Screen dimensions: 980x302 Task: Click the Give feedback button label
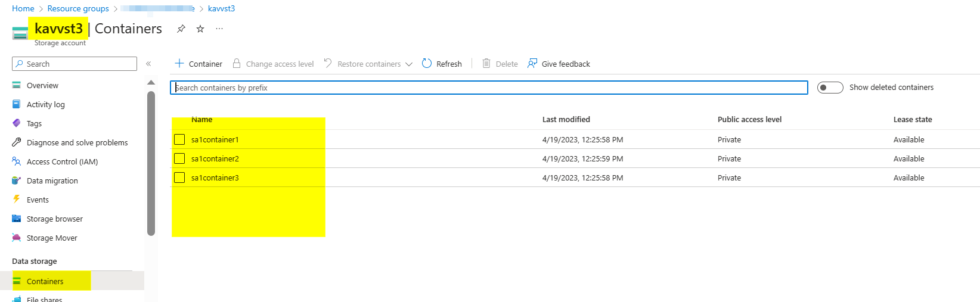(x=566, y=64)
